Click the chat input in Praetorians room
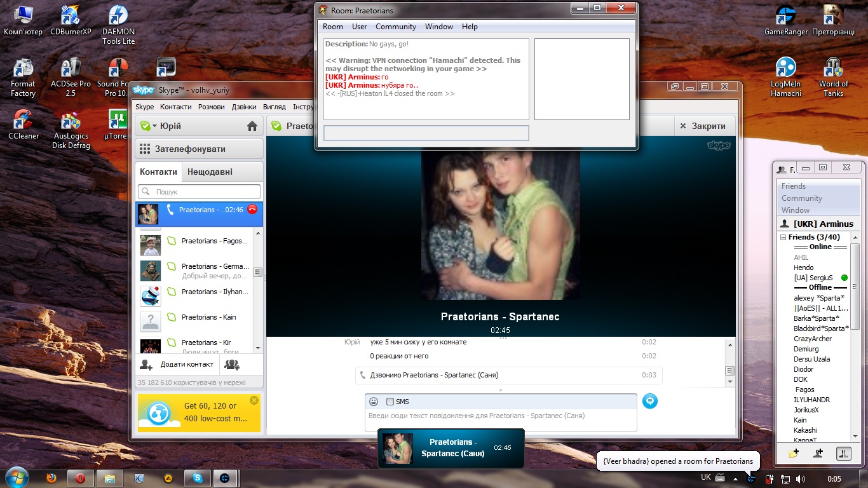 tap(426, 133)
